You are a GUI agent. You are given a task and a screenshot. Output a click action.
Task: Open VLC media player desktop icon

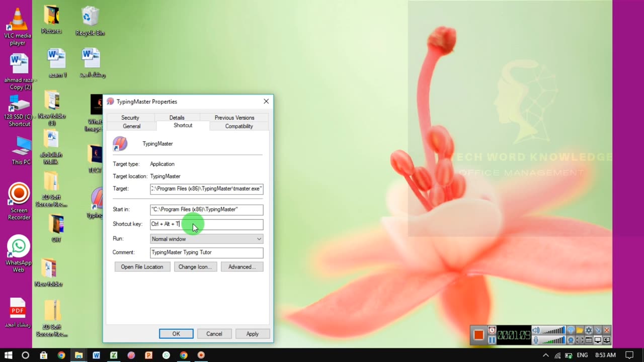[x=18, y=27]
